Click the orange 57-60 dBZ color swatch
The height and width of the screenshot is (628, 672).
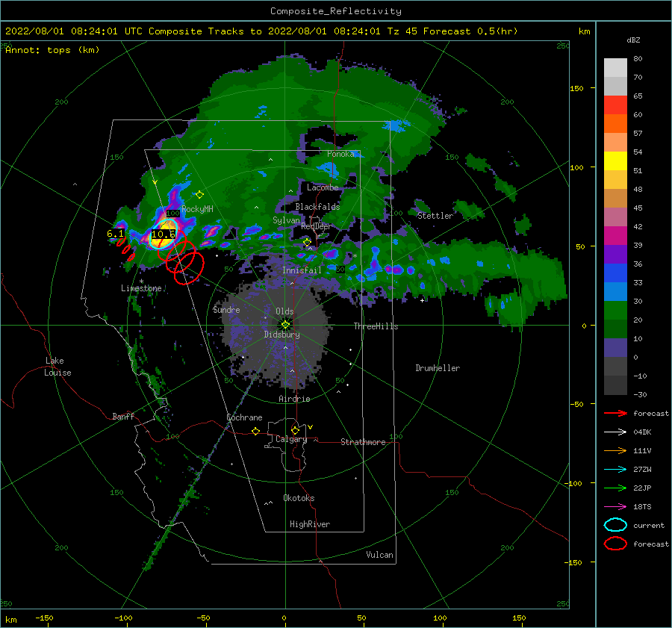(615, 123)
